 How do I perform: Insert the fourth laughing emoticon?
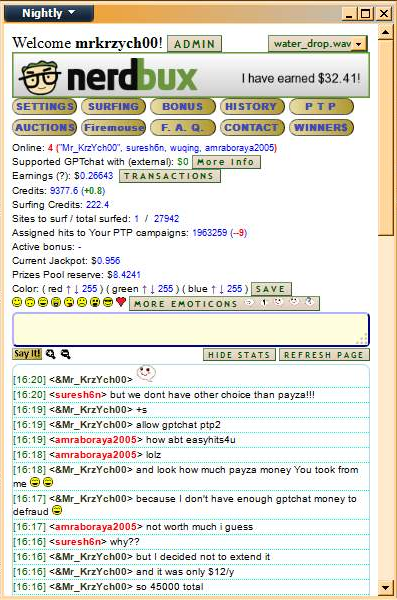point(56,302)
